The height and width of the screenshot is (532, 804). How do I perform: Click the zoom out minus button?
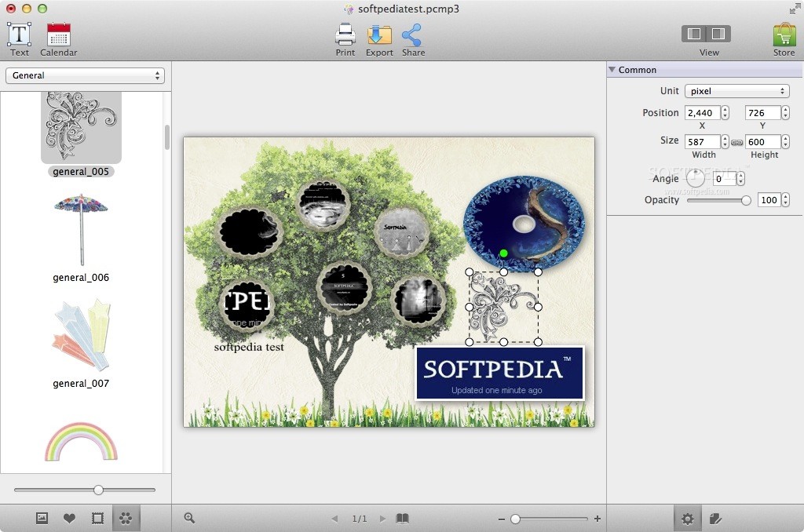pyautogui.click(x=502, y=519)
